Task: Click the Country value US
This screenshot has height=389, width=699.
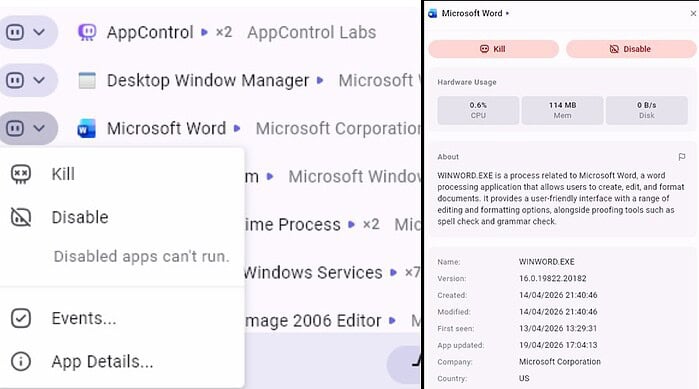Action: [524, 378]
